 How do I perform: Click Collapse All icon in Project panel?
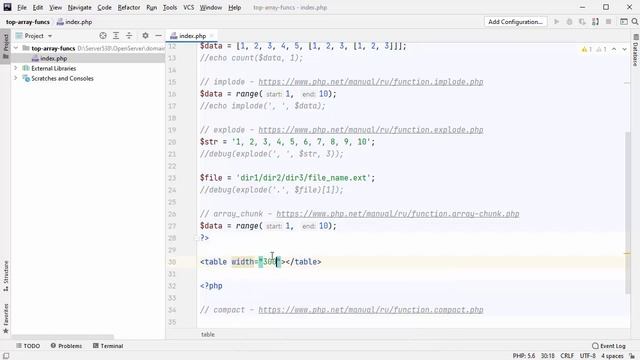point(129,36)
